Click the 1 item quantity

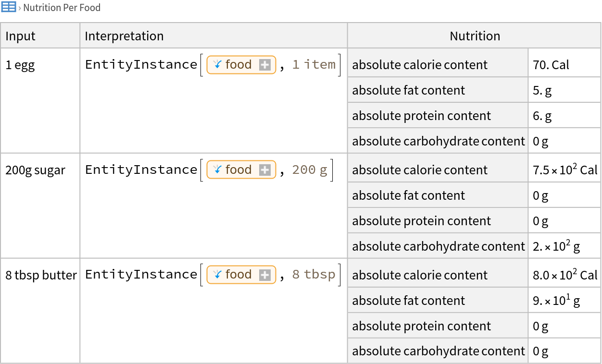(314, 65)
